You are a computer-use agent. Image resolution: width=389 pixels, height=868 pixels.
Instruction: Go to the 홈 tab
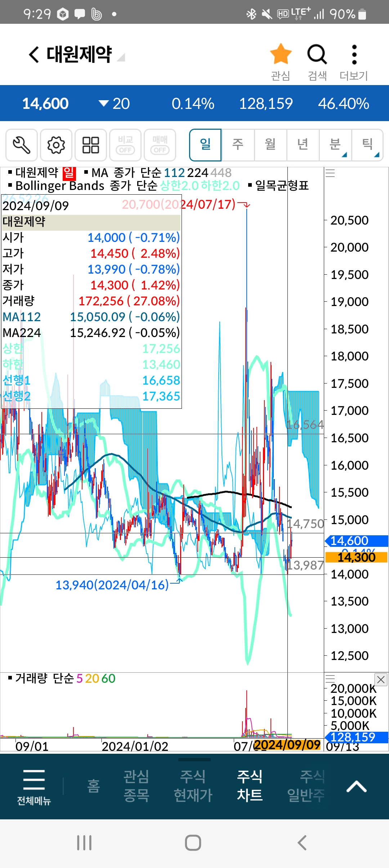94,786
